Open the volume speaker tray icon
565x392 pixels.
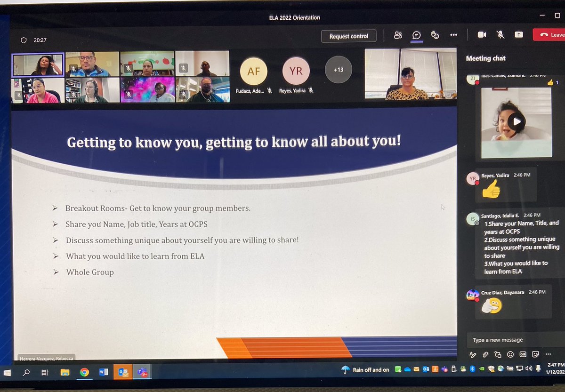click(x=528, y=368)
